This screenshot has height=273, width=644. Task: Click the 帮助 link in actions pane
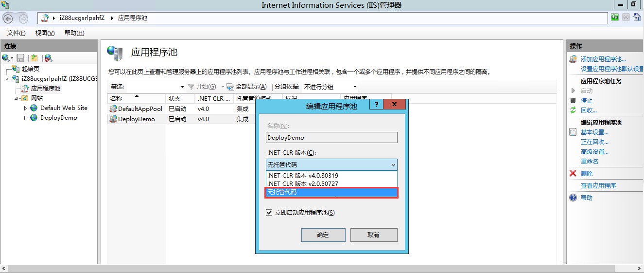[587, 198]
